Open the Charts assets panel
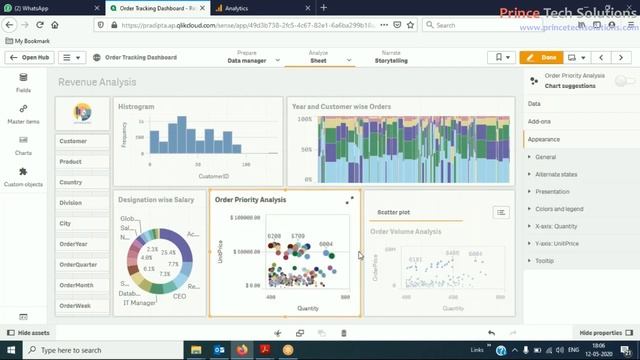This screenshot has height=360, width=640. pos(23,146)
